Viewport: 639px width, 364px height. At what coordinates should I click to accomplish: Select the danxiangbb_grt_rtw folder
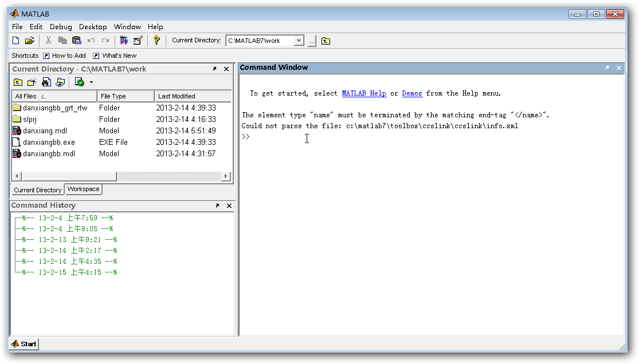tap(50, 108)
